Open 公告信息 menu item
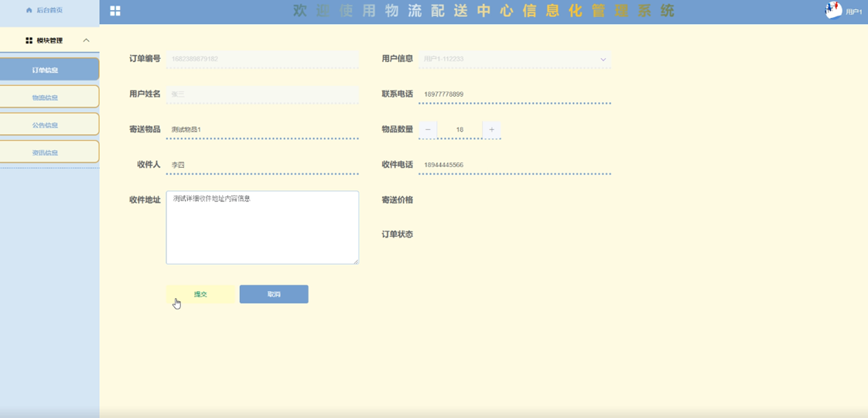Image resolution: width=868 pixels, height=418 pixels. (50, 125)
